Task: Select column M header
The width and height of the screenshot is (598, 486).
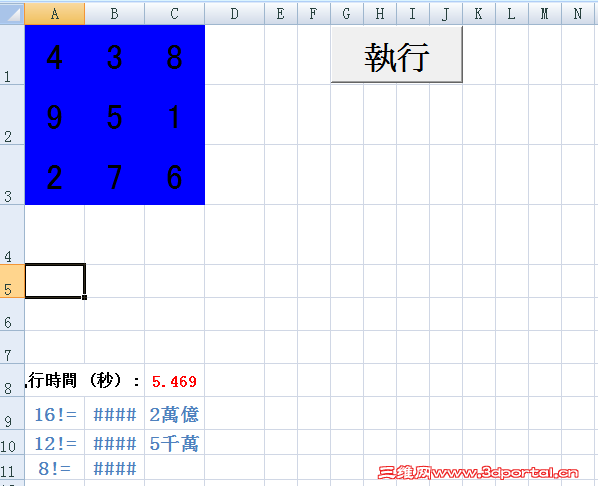Action: [545, 14]
